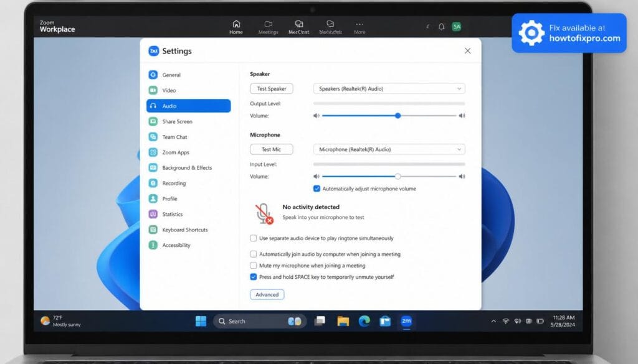Open Microsoft Store from the taskbar
This screenshot has width=638, height=364.
pos(385,321)
